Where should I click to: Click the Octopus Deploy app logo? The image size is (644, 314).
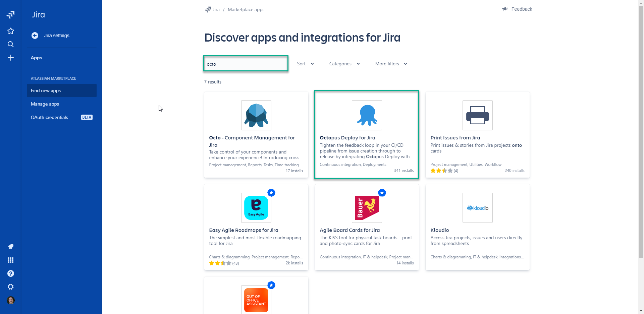[367, 115]
